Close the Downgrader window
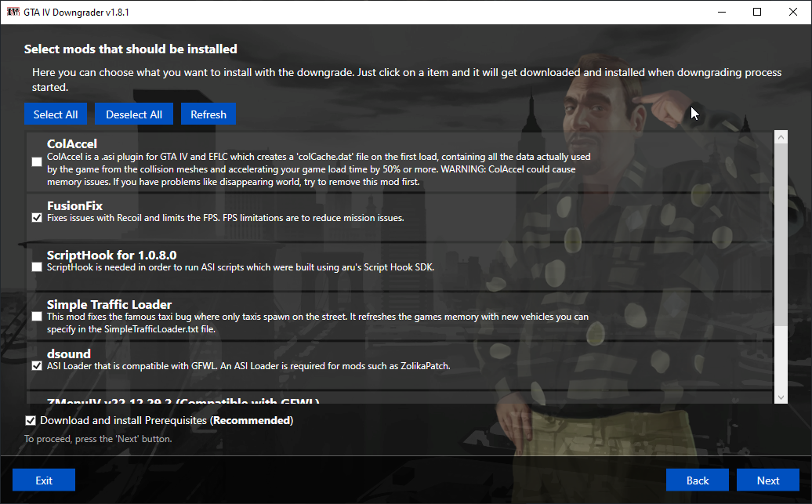The width and height of the screenshot is (812, 504). (x=793, y=12)
